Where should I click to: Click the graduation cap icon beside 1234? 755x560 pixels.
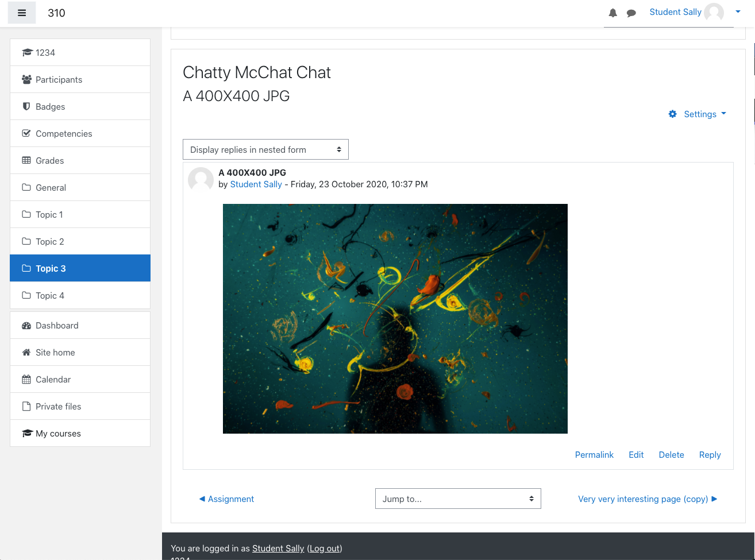coord(26,52)
